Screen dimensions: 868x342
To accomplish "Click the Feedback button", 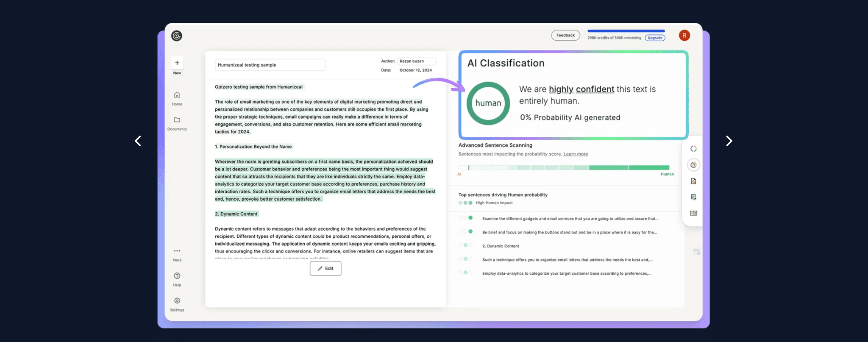I will (565, 36).
